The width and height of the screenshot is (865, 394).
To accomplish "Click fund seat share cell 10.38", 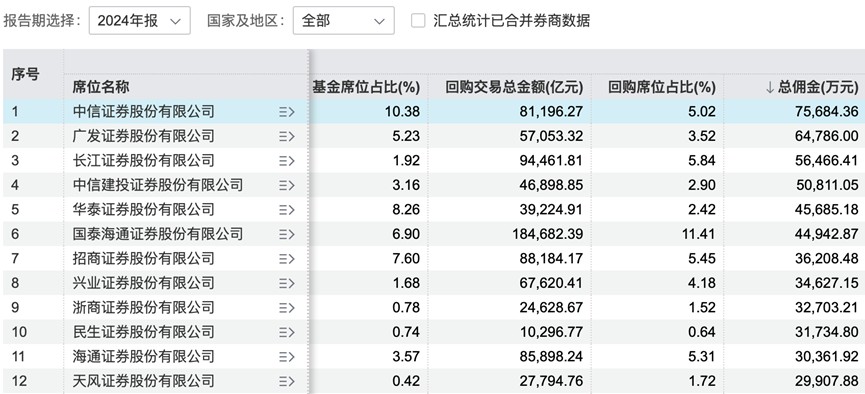I will point(403,112).
